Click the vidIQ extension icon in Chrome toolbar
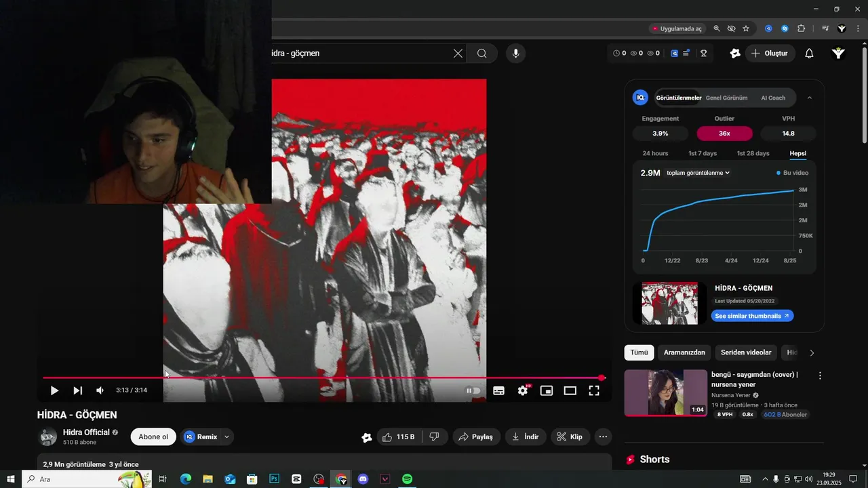 point(768,28)
